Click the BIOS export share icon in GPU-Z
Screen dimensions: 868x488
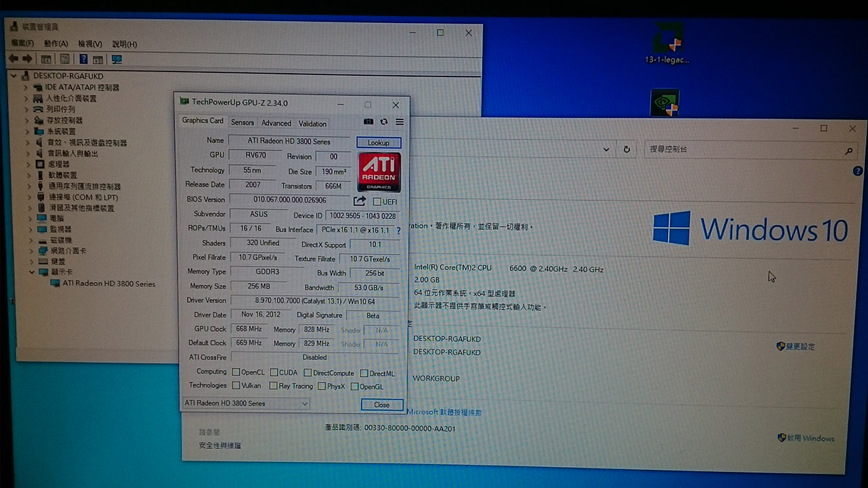[x=359, y=201]
